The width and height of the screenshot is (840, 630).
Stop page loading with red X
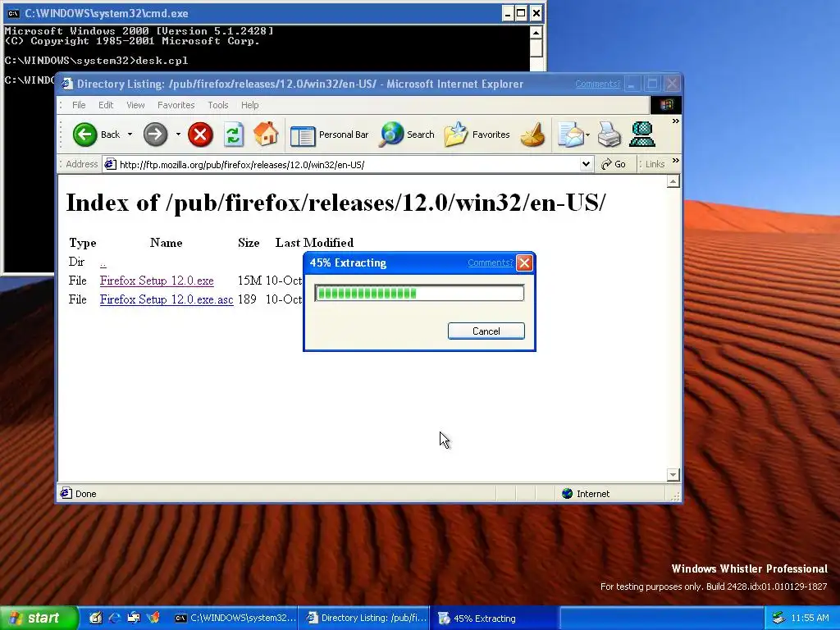pos(200,135)
